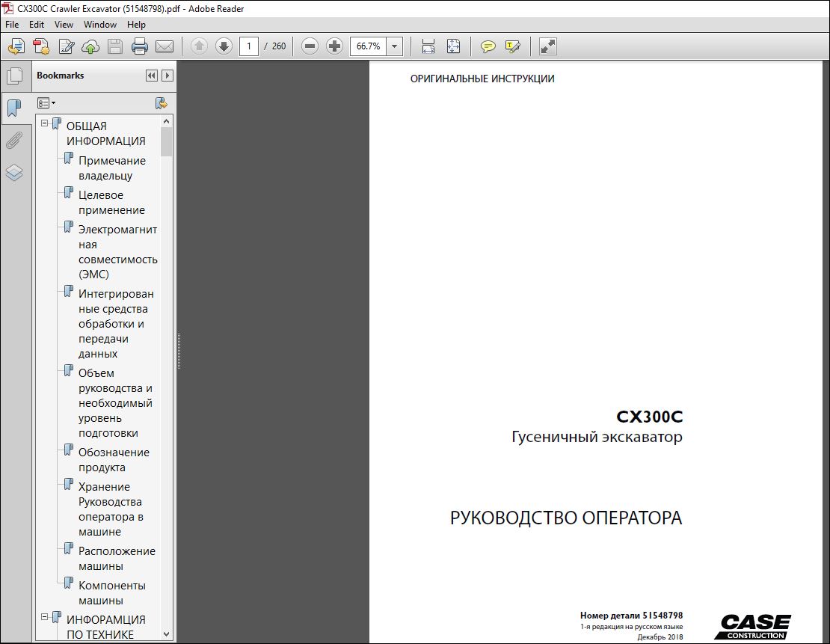Screen dimensions: 830x644
Task: Open bookmark Объем руководства и необходимый уровень
Action: (115, 403)
